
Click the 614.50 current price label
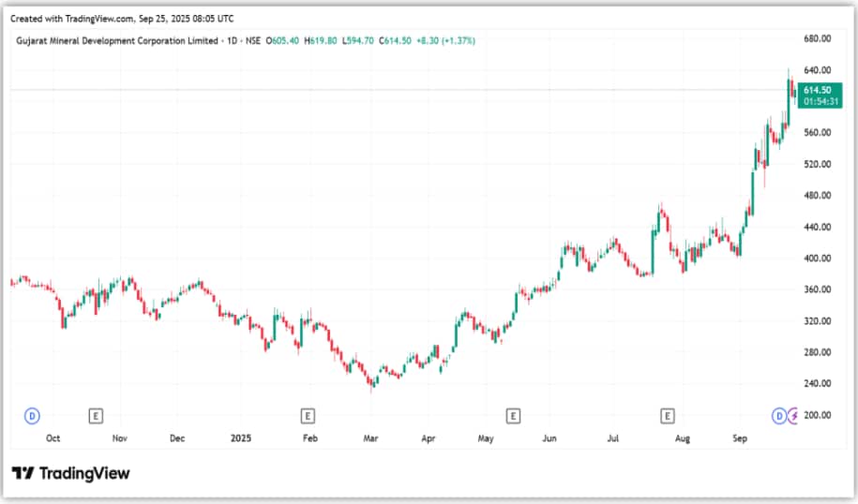tap(817, 90)
